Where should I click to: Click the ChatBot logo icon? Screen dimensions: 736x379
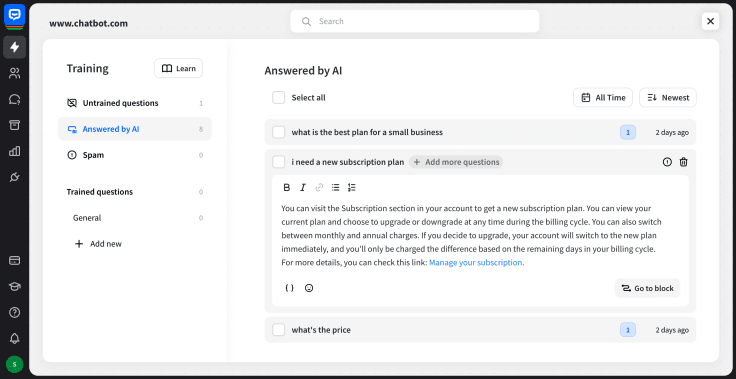(15, 15)
